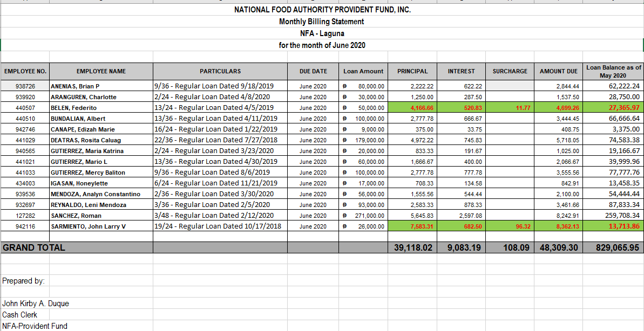Select loan balance 27,365.97
Viewport: 644px width, 331px height.
tap(613, 108)
